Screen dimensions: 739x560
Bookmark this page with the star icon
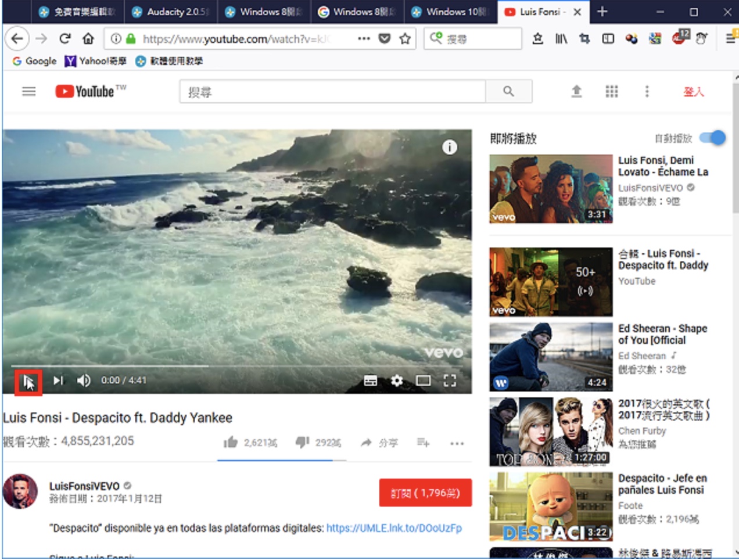405,39
